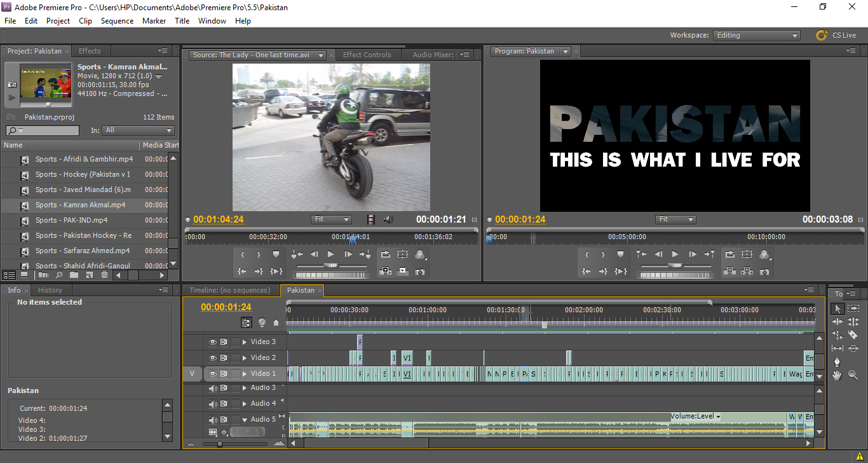
Task: Toggle Snap magnet in Pakistan timeline
Action: pyautogui.click(x=247, y=322)
